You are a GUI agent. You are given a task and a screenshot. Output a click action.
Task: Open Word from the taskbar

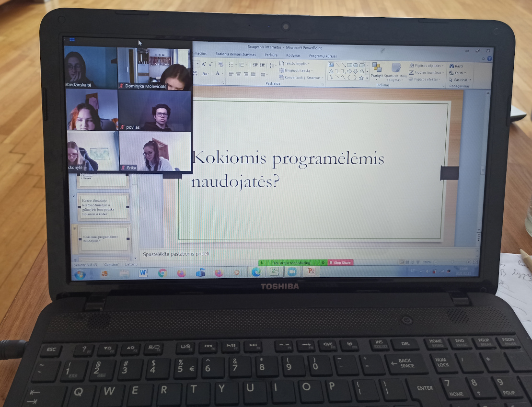(143, 272)
